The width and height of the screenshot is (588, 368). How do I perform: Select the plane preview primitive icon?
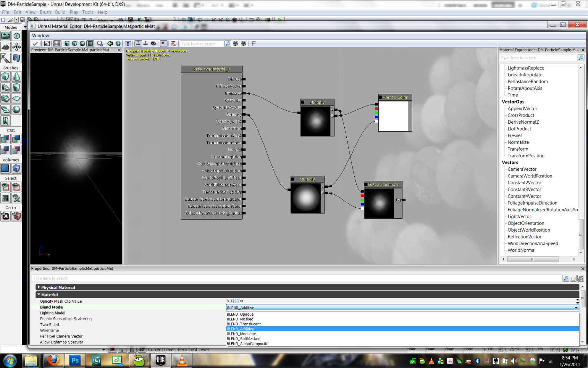click(x=90, y=43)
